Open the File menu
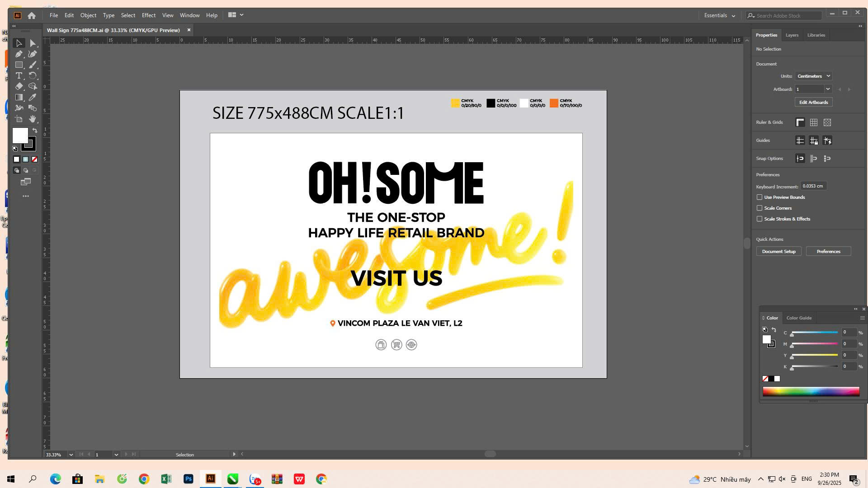868x488 pixels. 54,15
